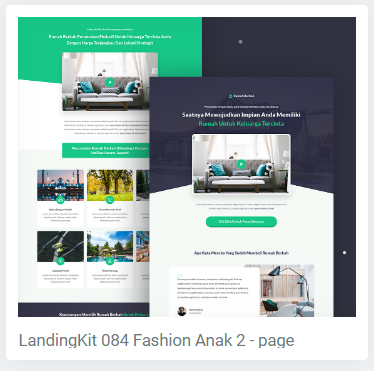The width and height of the screenshot is (374, 371).
Task: Select the swimming pool photo thumbnail
Action: (x=110, y=246)
